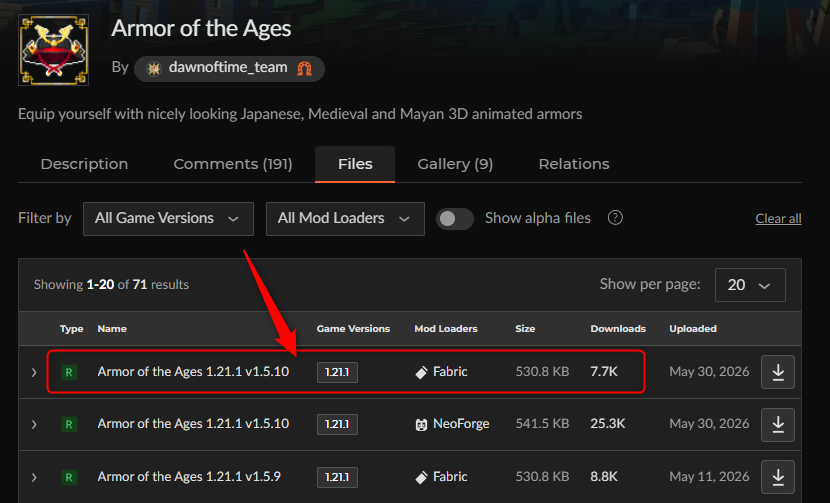Click the NeoForge loader icon
The width and height of the screenshot is (830, 503).
point(421,425)
